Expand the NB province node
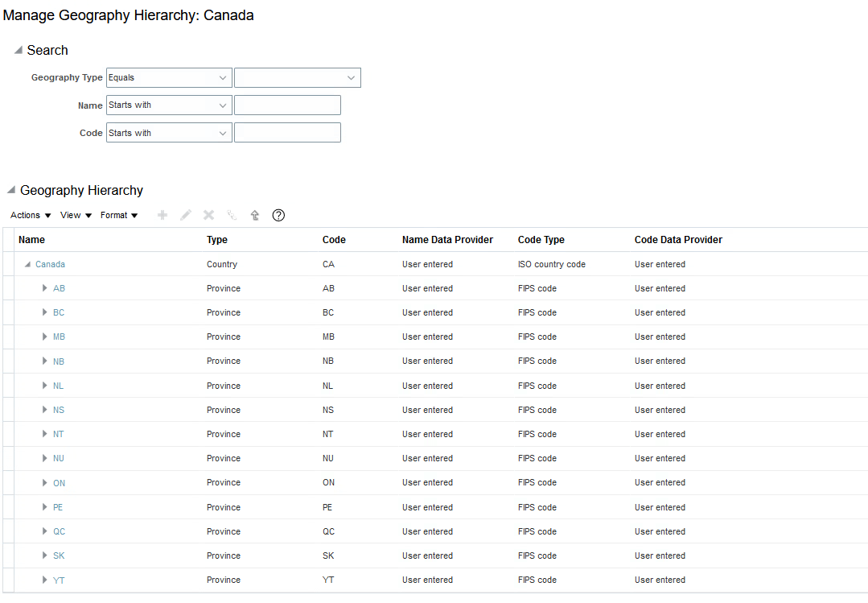The height and width of the screenshot is (603, 868). [45, 361]
